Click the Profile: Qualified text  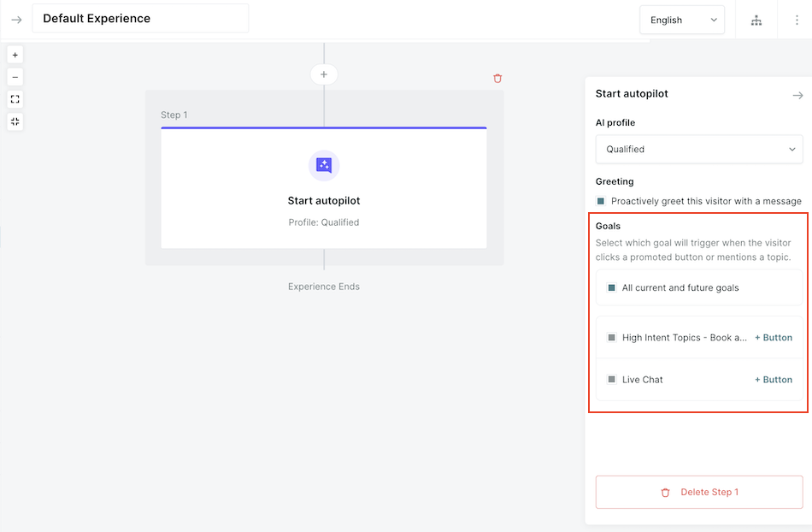[324, 222]
